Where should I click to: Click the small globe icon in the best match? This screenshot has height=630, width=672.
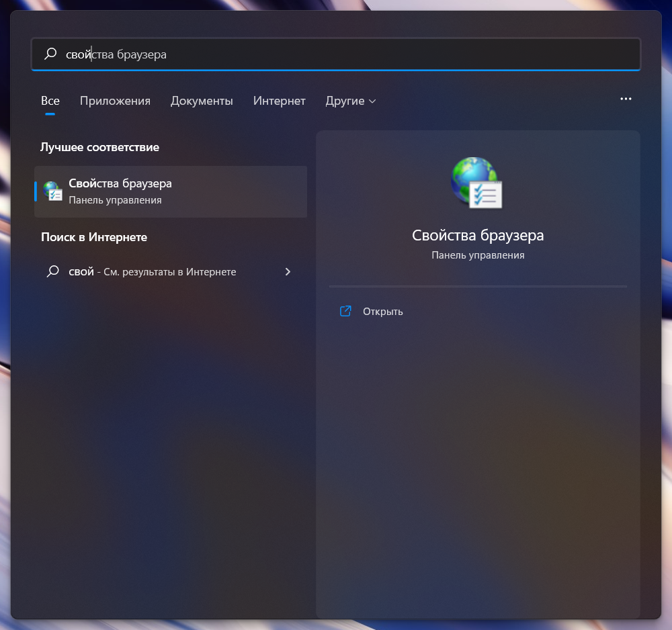pos(52,191)
